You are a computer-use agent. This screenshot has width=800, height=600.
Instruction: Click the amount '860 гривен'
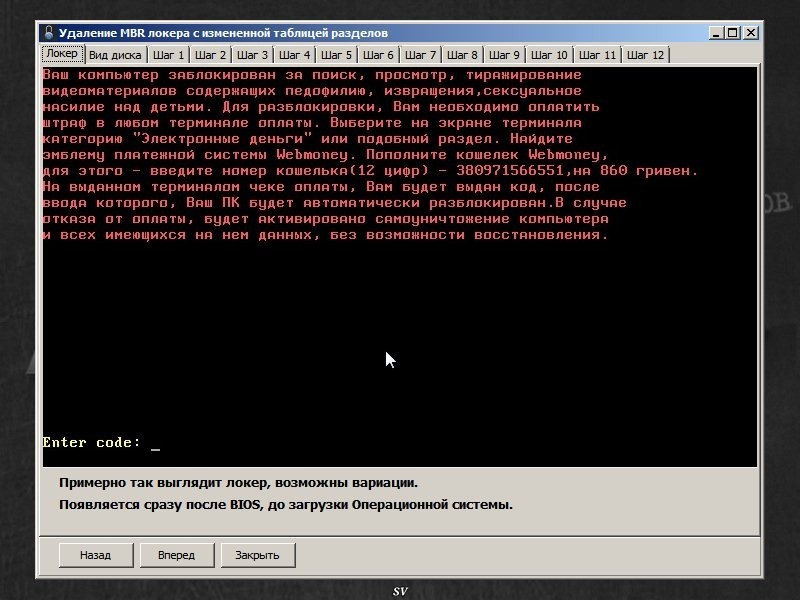click(648, 170)
